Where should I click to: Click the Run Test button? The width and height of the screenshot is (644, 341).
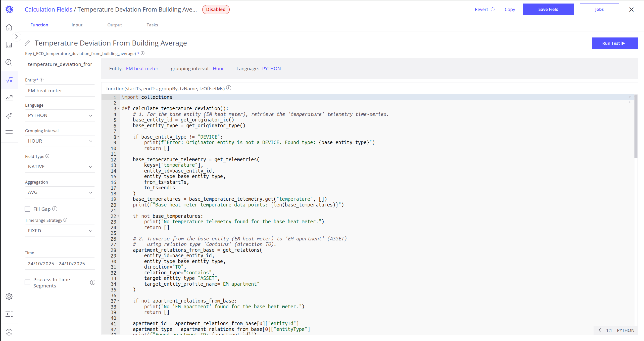614,43
